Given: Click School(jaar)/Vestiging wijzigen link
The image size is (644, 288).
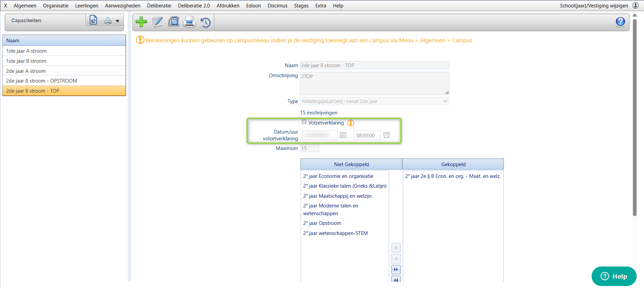Looking at the screenshot, I should 594,6.
